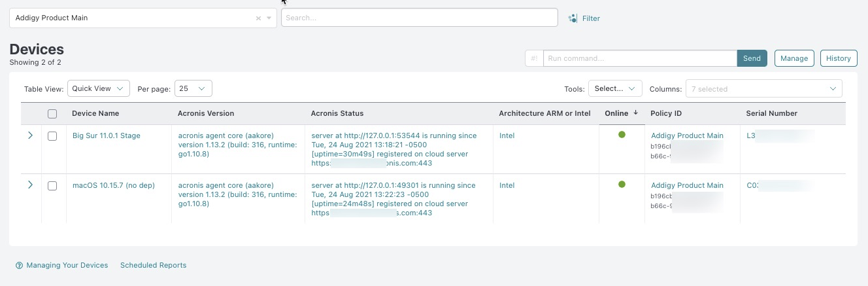Sort by Serial Number column

[x=771, y=113]
